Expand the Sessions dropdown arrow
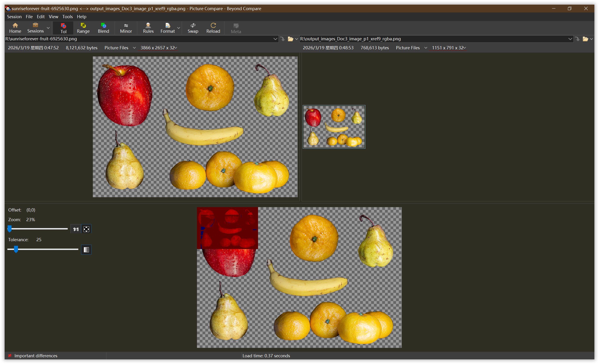The height and width of the screenshot is (364, 599). point(48,28)
